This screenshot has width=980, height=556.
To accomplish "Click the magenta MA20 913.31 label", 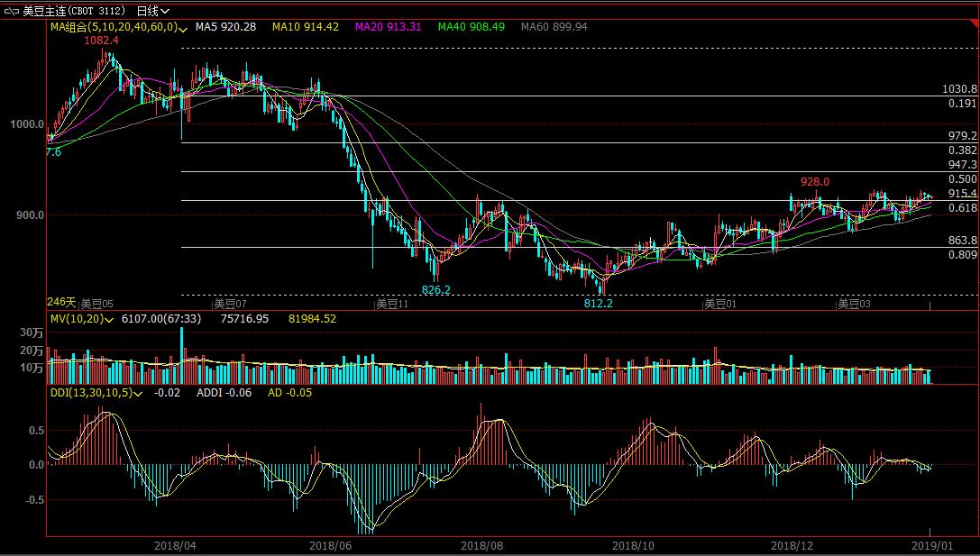I will pos(389,27).
